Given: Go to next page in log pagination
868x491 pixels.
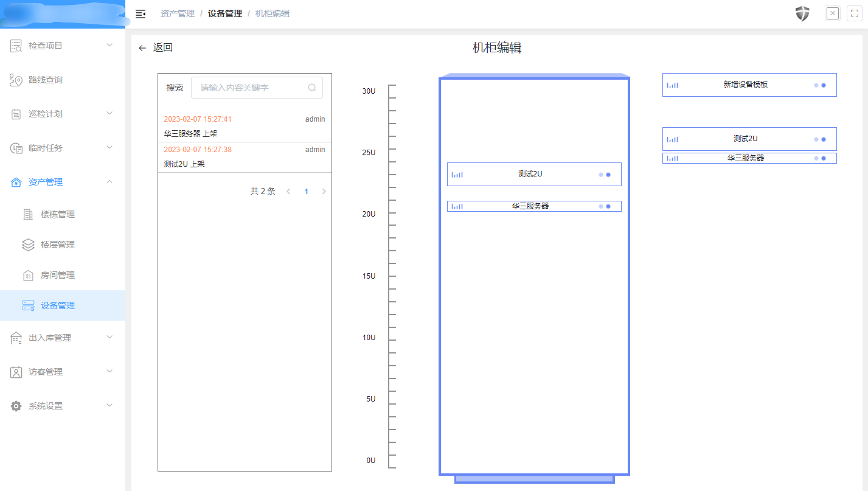Looking at the screenshot, I should pos(324,192).
